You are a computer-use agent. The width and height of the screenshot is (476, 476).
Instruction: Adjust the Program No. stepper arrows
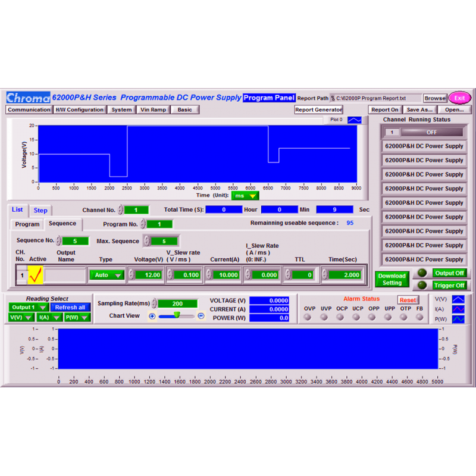coord(143,224)
